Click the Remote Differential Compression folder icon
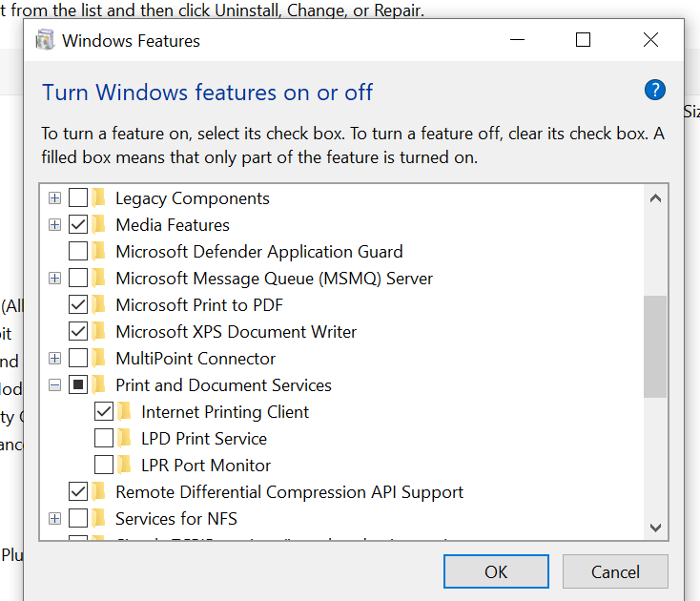Image resolution: width=700 pixels, height=601 pixels. click(98, 492)
